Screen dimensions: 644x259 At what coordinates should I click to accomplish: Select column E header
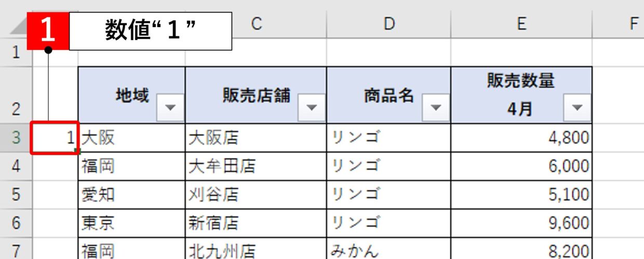[521, 24]
